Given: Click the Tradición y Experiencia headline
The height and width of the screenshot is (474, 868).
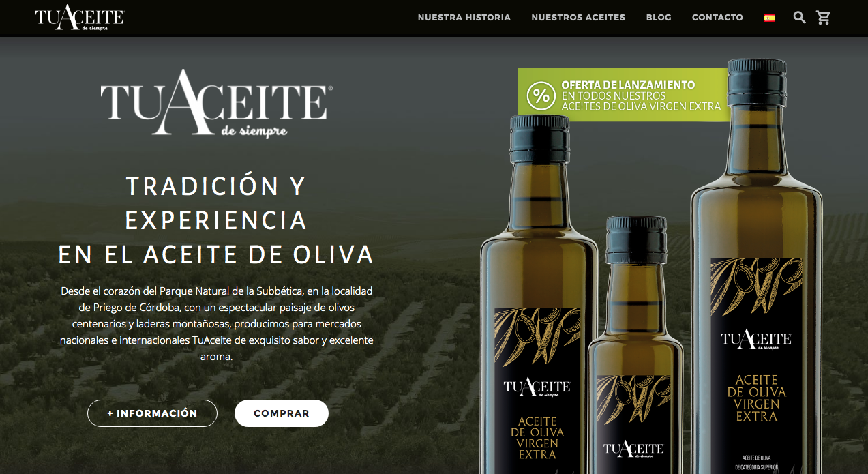Looking at the screenshot, I should 216,220.
